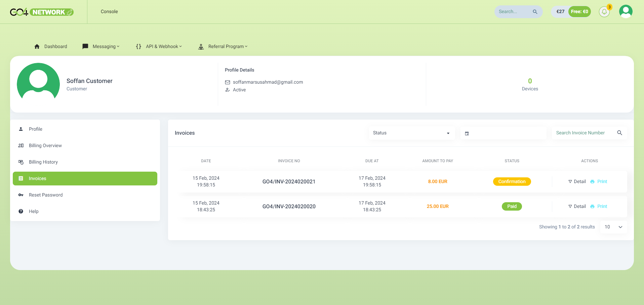Open the user avatar menu in header
This screenshot has width=644, height=305.
coord(626,11)
